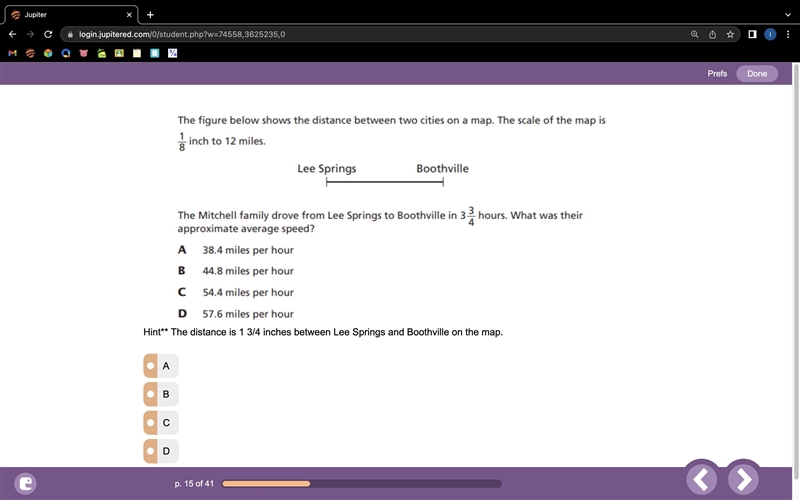Open the browser side panel
The height and width of the screenshot is (500, 800).
tap(752, 34)
